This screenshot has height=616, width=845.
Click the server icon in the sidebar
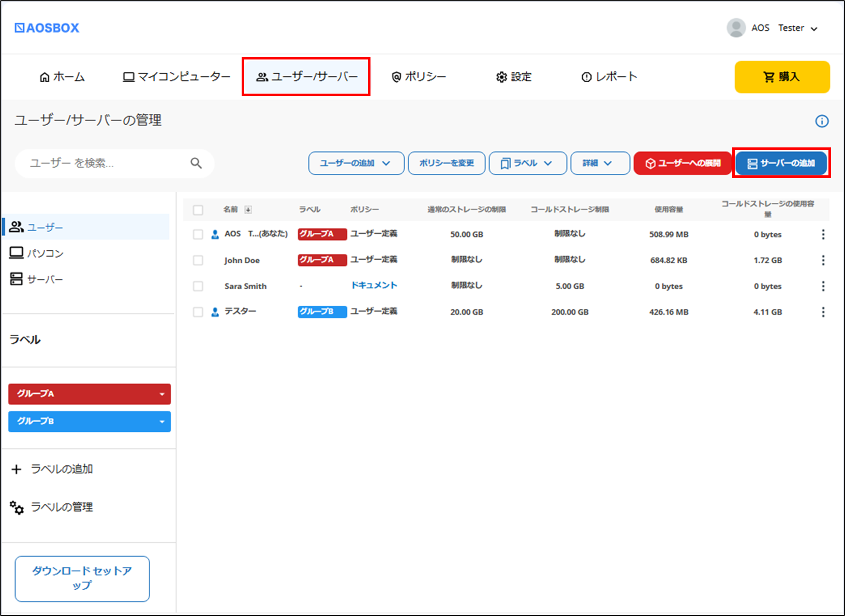coord(17,279)
